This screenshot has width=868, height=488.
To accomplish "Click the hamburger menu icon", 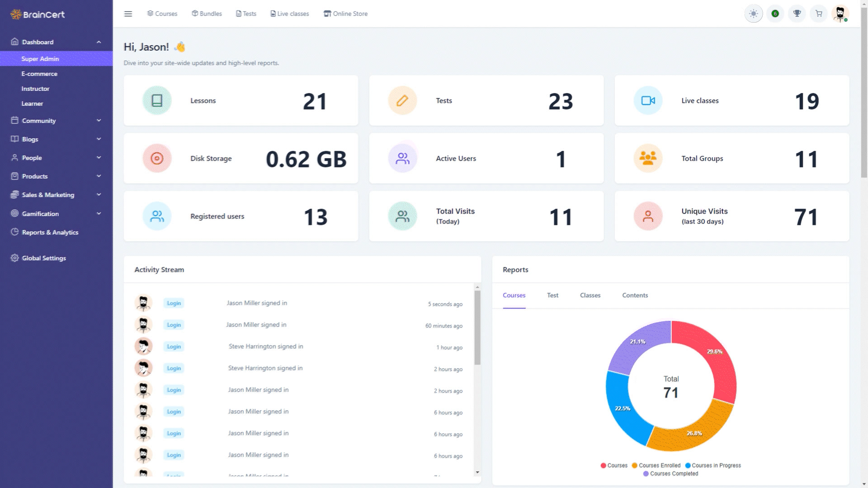I will click(x=128, y=14).
